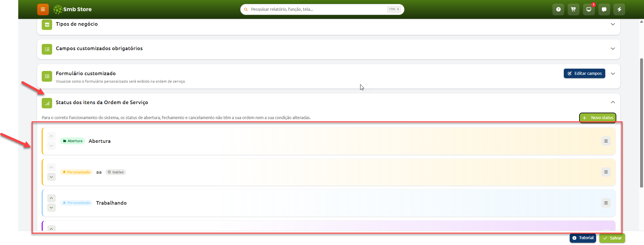Click the Formulário customizado list icon
This screenshot has height=245, width=644.
click(x=47, y=76)
